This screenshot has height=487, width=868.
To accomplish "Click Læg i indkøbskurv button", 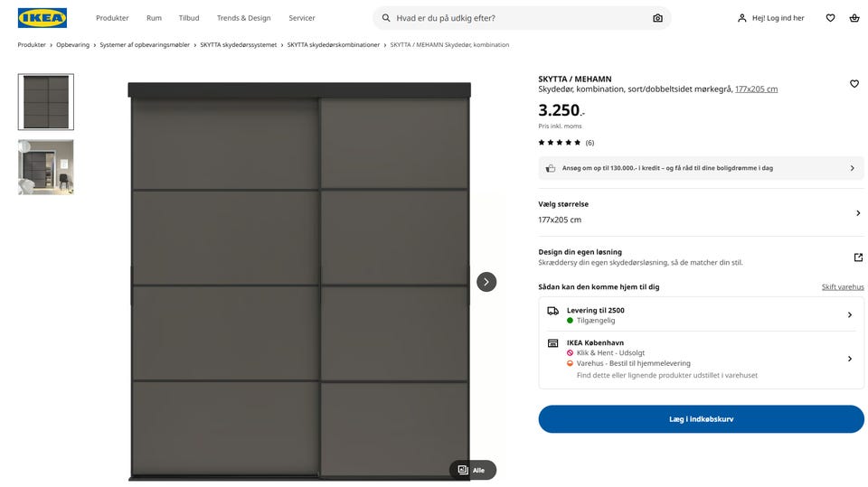I will pyautogui.click(x=701, y=419).
